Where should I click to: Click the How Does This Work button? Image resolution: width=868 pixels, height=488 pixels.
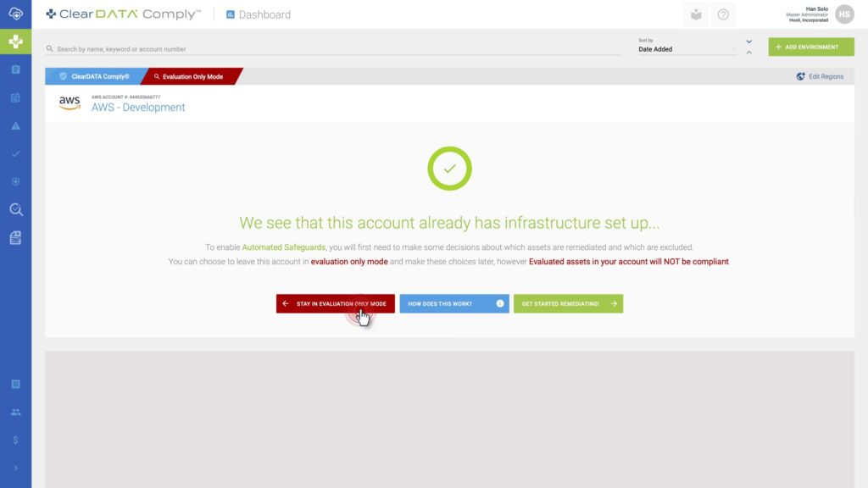pos(454,303)
